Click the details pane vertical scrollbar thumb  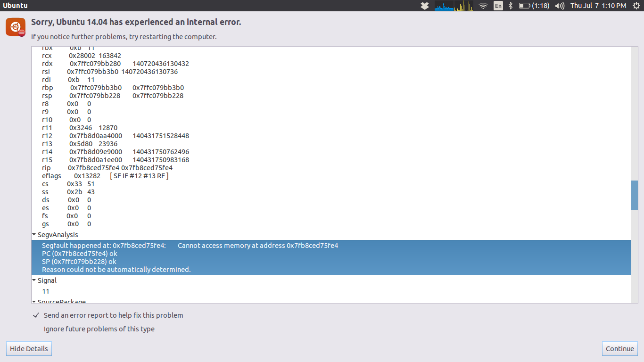pyautogui.click(x=635, y=195)
